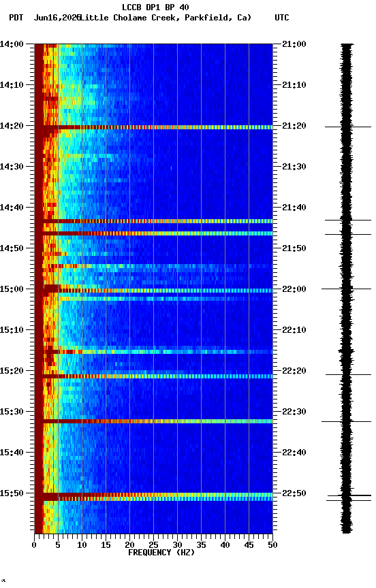Click the '0' frequency axis tick label
The width and height of the screenshot is (376, 588).
(34, 545)
